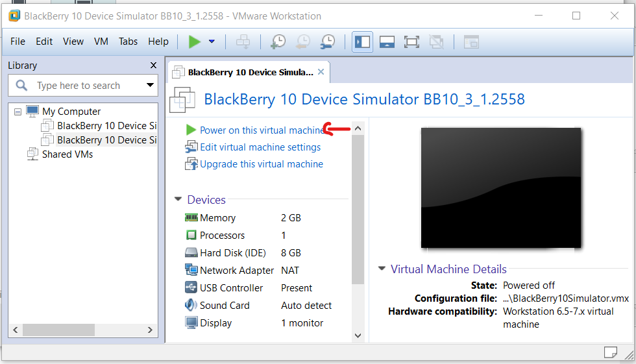636x364 pixels.
Task: Click the devices panel vertical scrollbar thumb
Action: point(358,210)
